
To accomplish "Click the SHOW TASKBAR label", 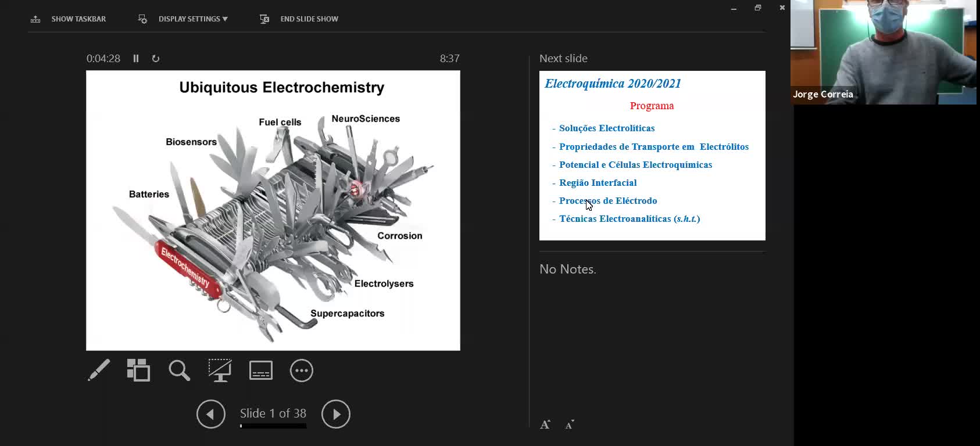I will pos(78,19).
